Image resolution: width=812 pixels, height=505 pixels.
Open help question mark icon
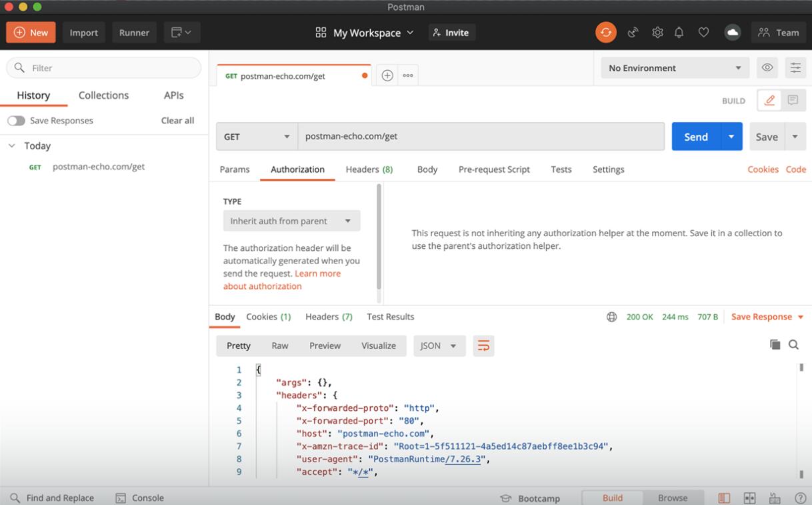tap(800, 498)
